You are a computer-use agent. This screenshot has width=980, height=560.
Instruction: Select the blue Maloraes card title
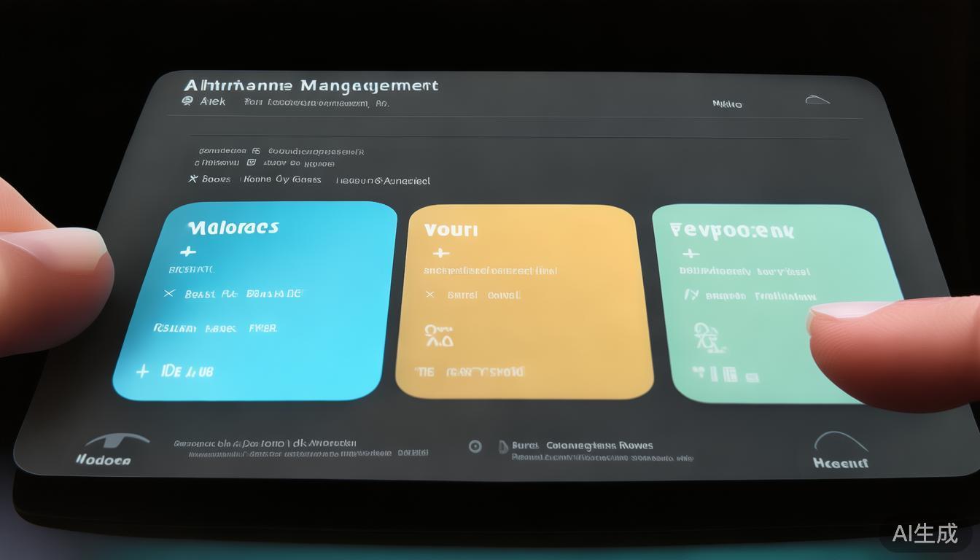click(x=233, y=227)
